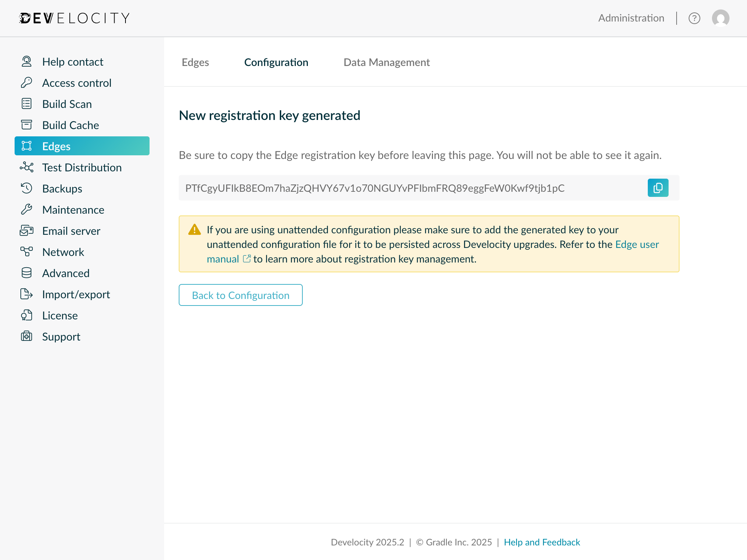The width and height of the screenshot is (747, 560).
Task: Open Maintenance using the wrench icon
Action: click(x=26, y=209)
